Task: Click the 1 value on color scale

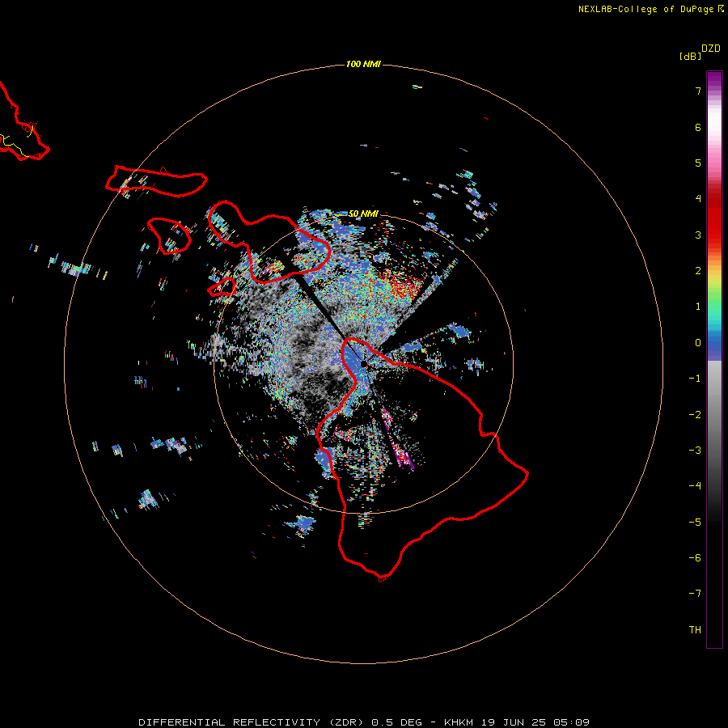Action: pos(698,307)
